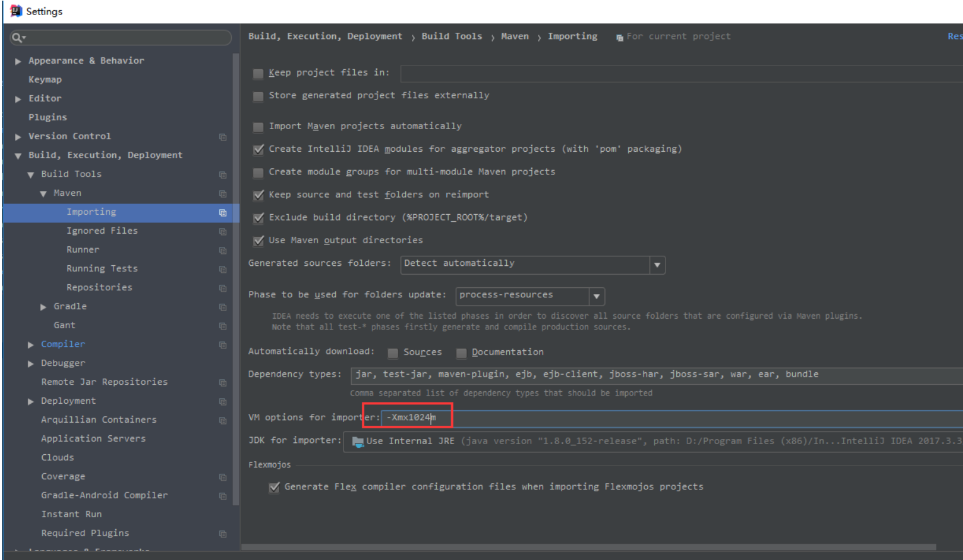Check Create module groups for multi-module Maven projects

258,173
